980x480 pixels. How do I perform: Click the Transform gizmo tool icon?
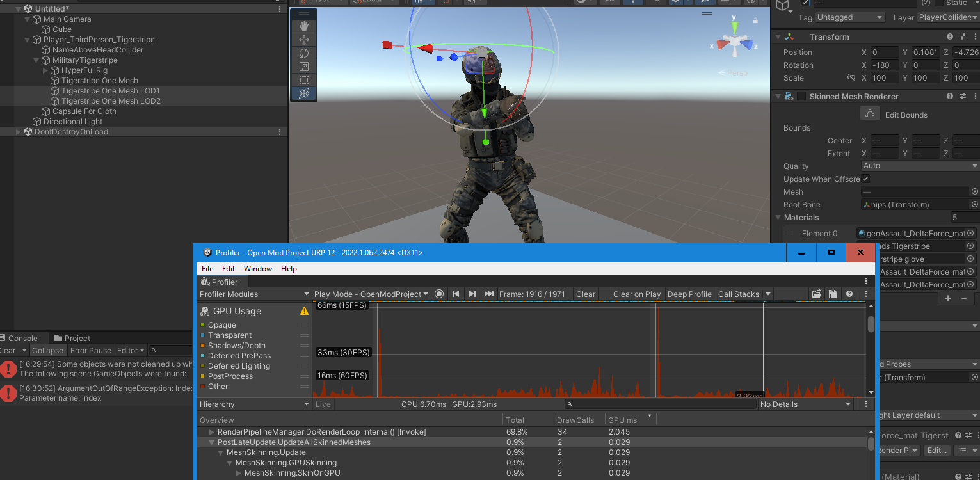click(x=303, y=93)
